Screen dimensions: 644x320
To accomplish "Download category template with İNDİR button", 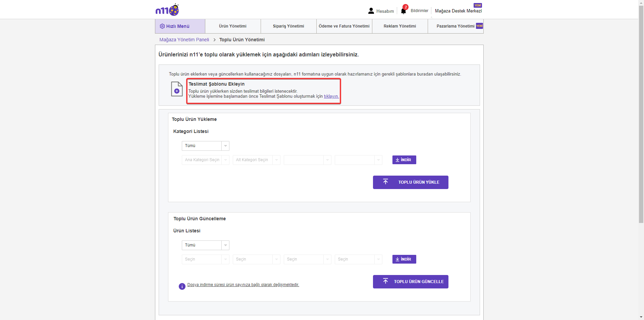I will pos(404,160).
